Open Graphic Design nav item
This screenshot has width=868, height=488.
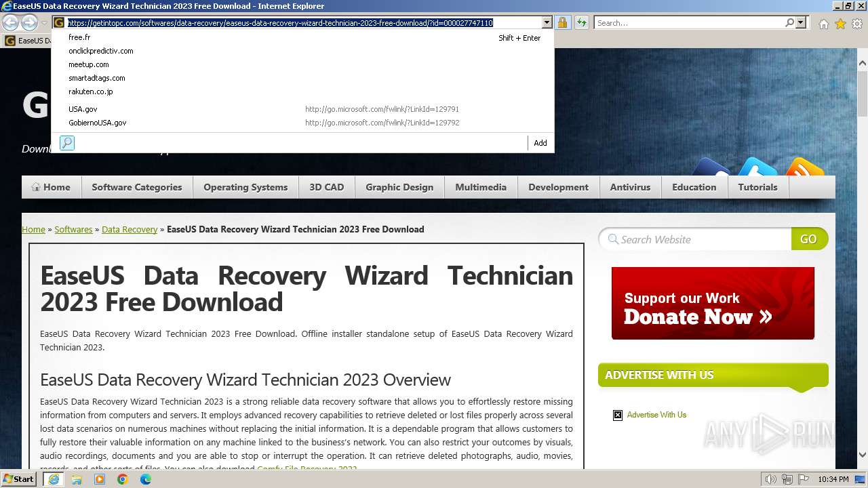(399, 187)
